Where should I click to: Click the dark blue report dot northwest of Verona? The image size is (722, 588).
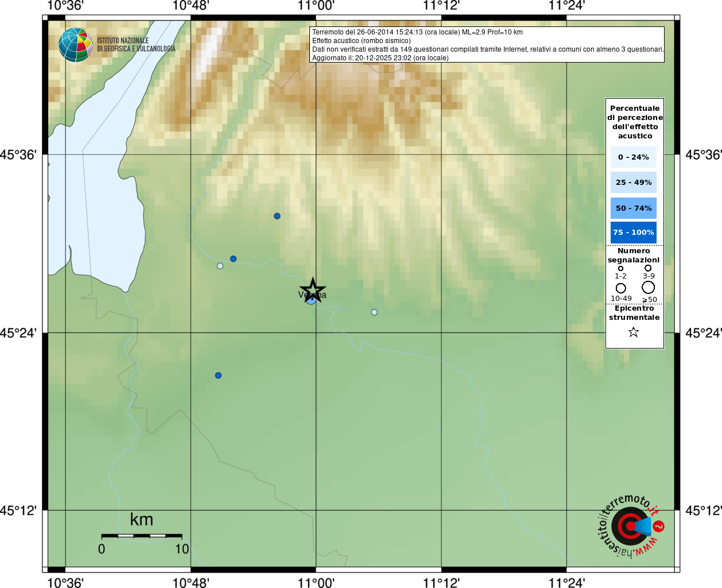pyautogui.click(x=277, y=216)
